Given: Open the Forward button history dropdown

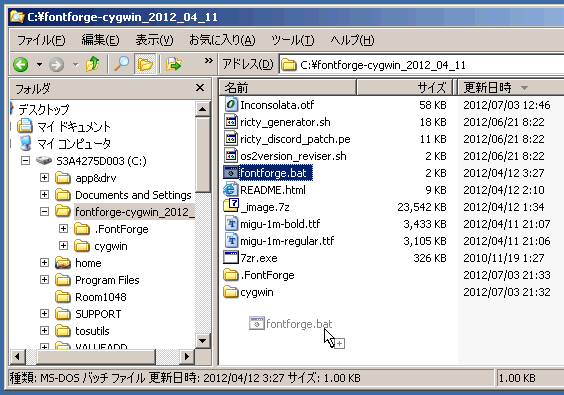Looking at the screenshot, I should [x=76, y=65].
